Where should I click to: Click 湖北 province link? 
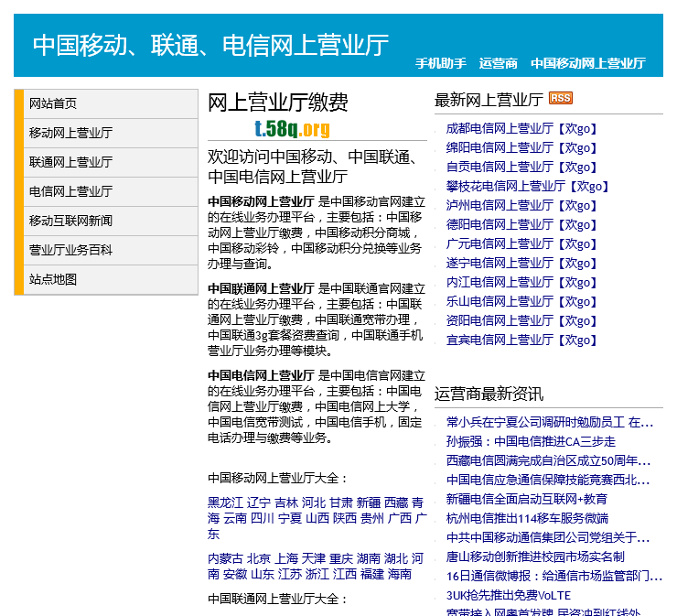coord(396,558)
